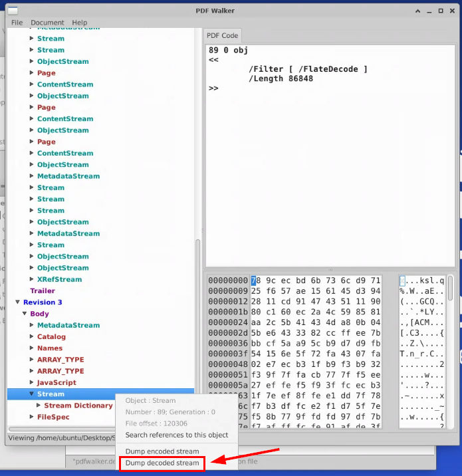Click the tree panel horizontal scrollbar
This screenshot has width=462, height=476.
pos(62,429)
